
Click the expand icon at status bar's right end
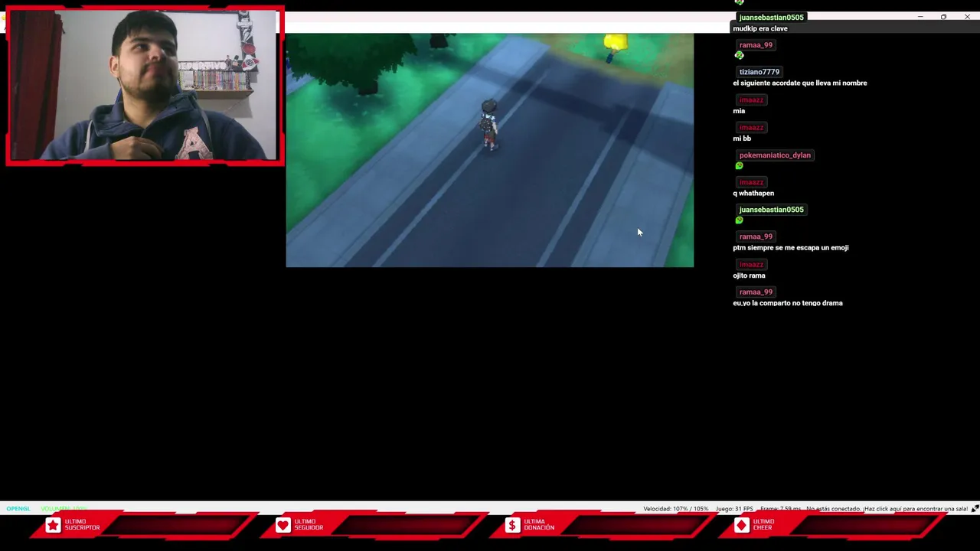click(x=975, y=509)
